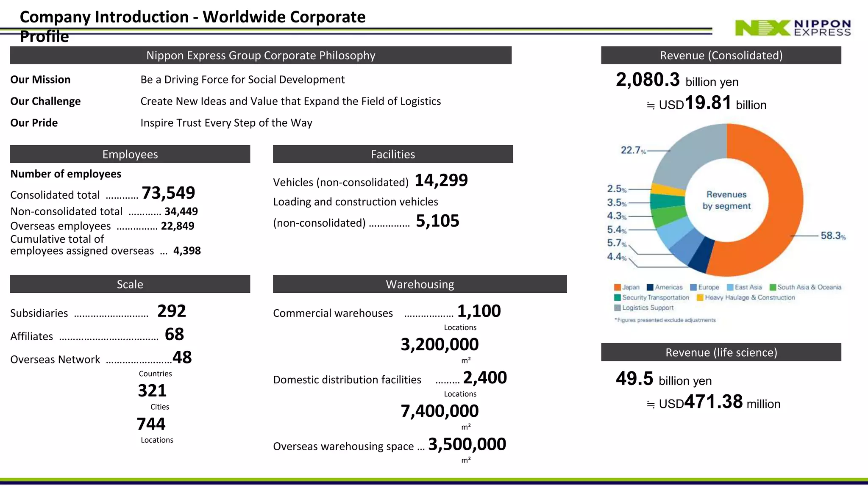
Task: Click the Europe legend square
Action: tap(693, 287)
